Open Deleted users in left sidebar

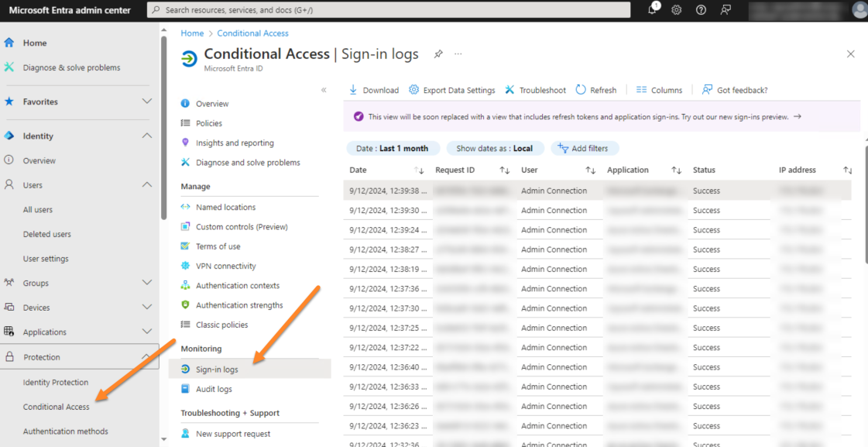click(x=47, y=234)
